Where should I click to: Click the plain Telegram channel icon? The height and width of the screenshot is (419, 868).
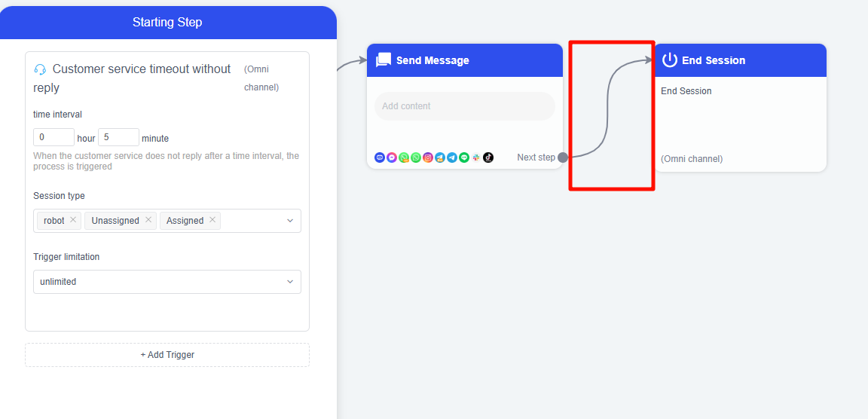click(452, 158)
